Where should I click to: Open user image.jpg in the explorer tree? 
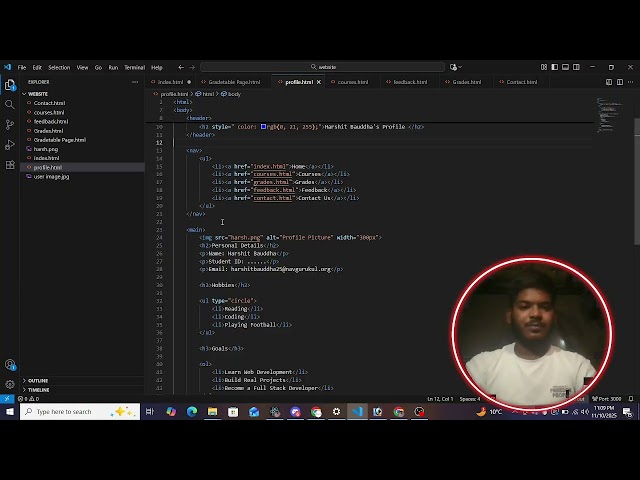click(x=82, y=177)
